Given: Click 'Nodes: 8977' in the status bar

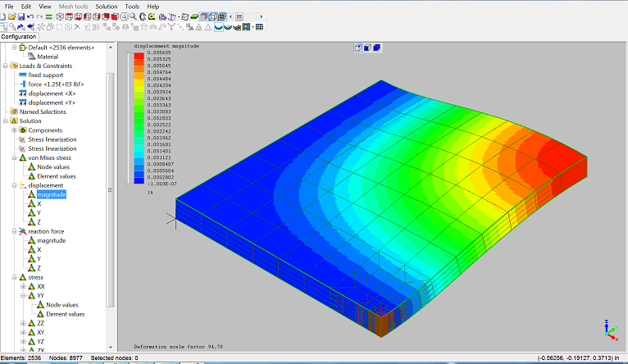Looking at the screenshot, I should 66,358.
